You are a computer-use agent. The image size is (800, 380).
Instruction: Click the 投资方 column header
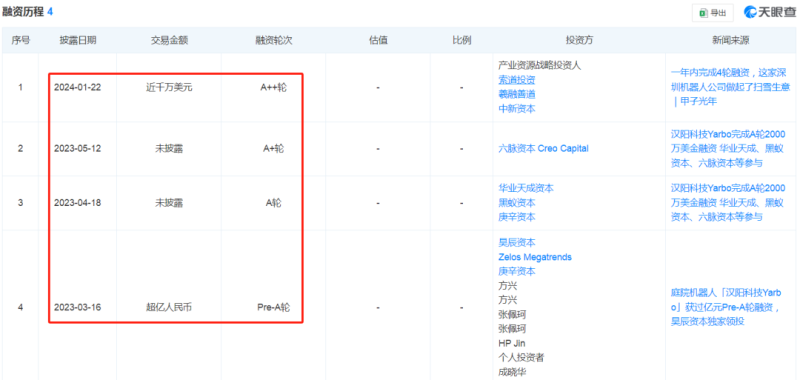point(579,40)
